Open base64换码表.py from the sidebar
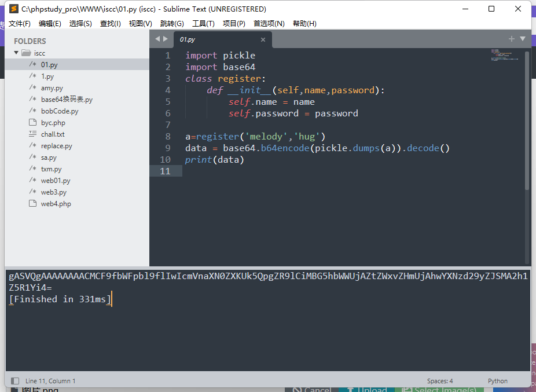Image resolution: width=536 pixels, height=392 pixels. coord(67,100)
